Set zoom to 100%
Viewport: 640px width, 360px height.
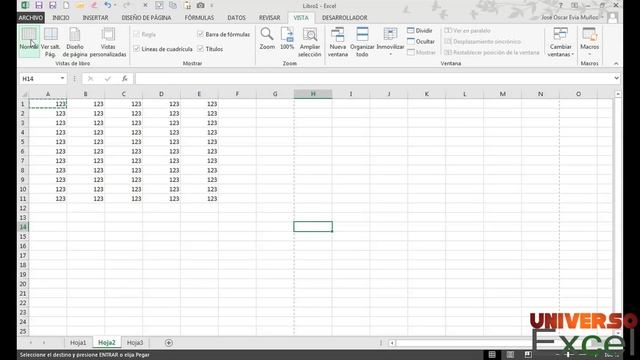287,39
